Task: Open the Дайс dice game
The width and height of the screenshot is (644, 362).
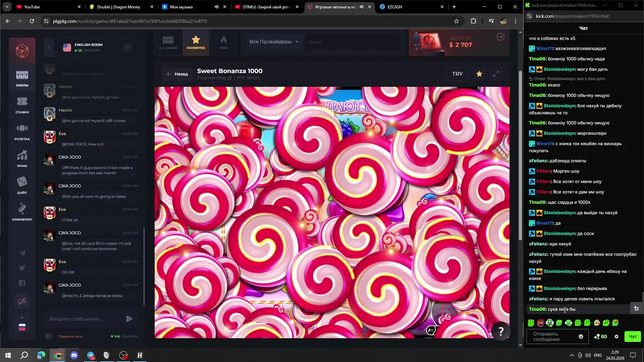Action: [22, 185]
